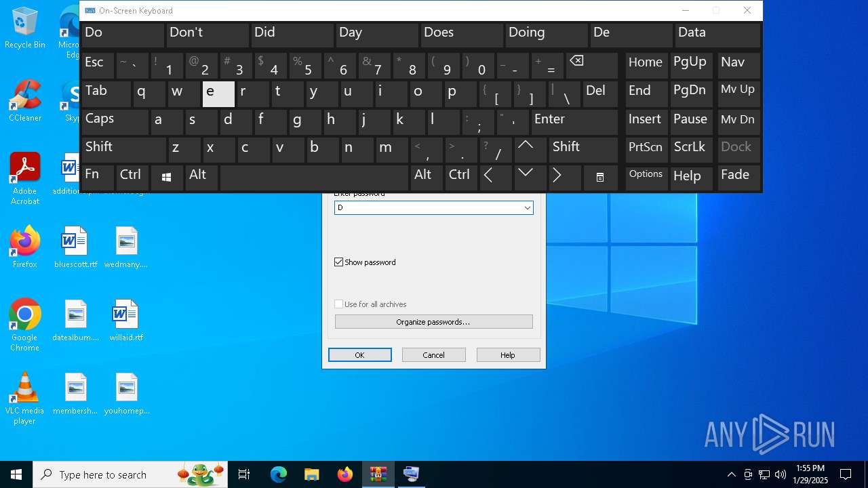Choose the "Data" text suggestion
Image resolution: width=868 pixels, height=488 pixels.
coord(717,35)
